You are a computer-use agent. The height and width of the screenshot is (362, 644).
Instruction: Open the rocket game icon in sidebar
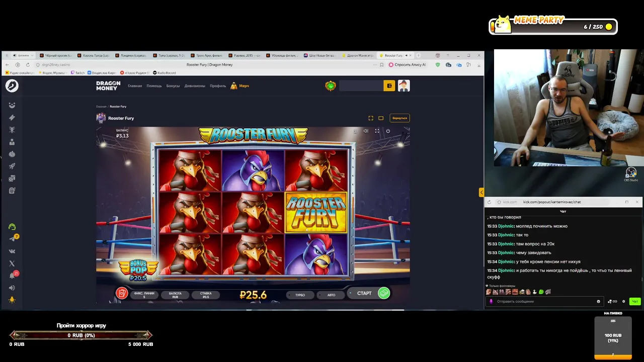(12, 166)
